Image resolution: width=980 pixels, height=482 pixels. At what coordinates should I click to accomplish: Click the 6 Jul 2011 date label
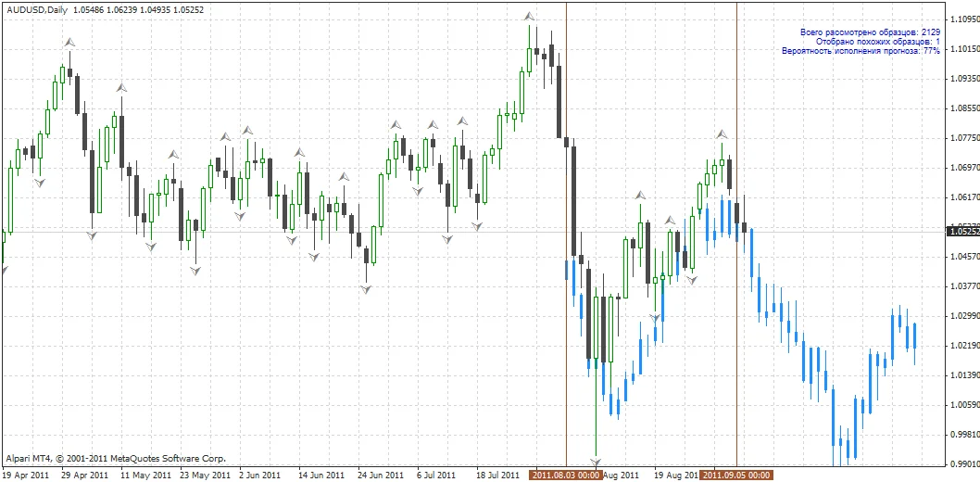click(437, 476)
